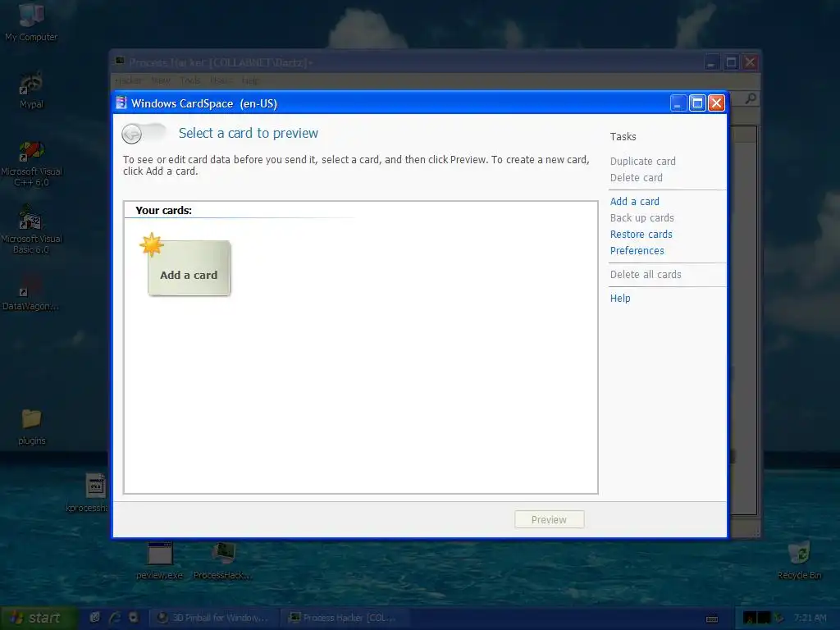Select the My Computer desktop icon
Image resolution: width=840 pixels, height=630 pixels.
pyautogui.click(x=31, y=22)
